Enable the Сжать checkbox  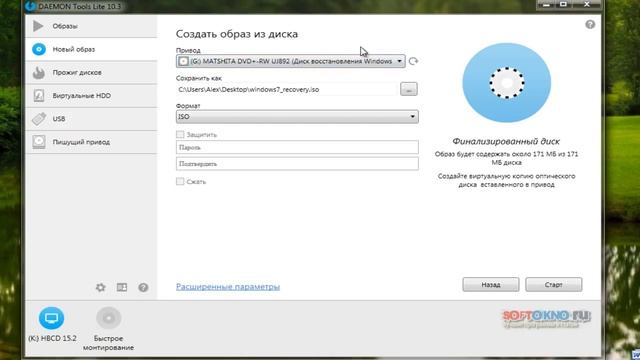tap(180, 181)
